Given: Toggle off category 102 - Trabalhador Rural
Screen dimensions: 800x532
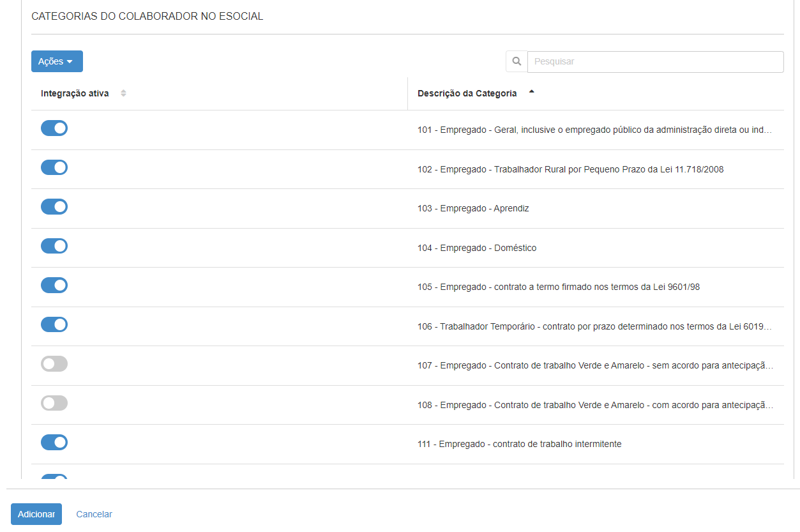Looking at the screenshot, I should tap(54, 167).
